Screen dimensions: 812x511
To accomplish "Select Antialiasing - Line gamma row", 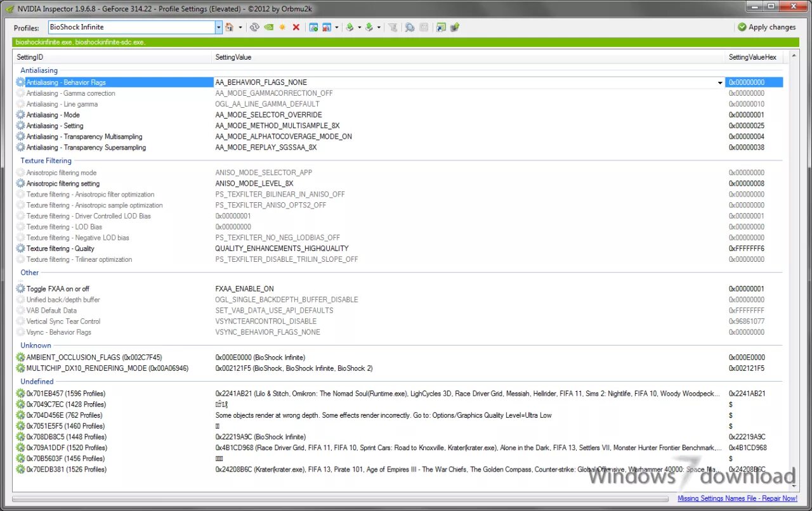I will click(400, 104).
